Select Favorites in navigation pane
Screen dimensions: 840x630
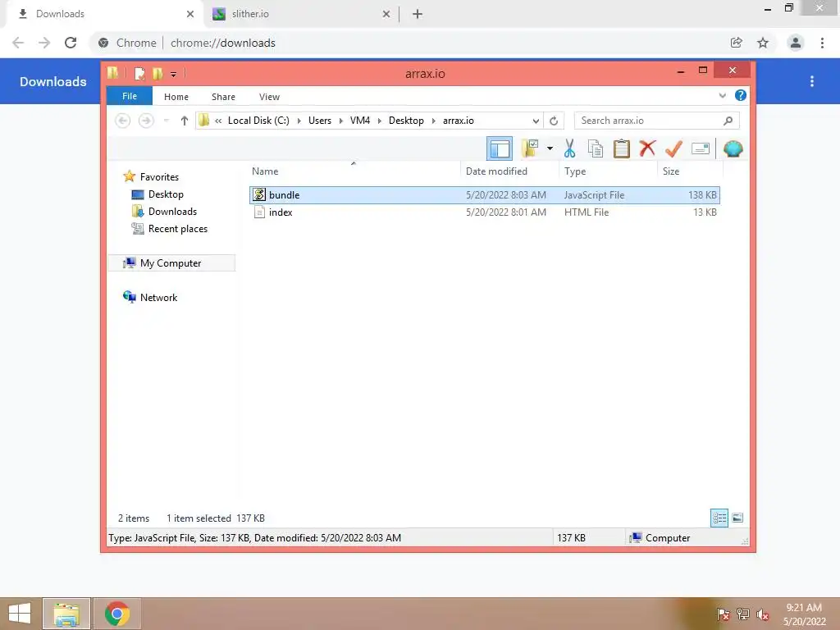tap(151, 177)
